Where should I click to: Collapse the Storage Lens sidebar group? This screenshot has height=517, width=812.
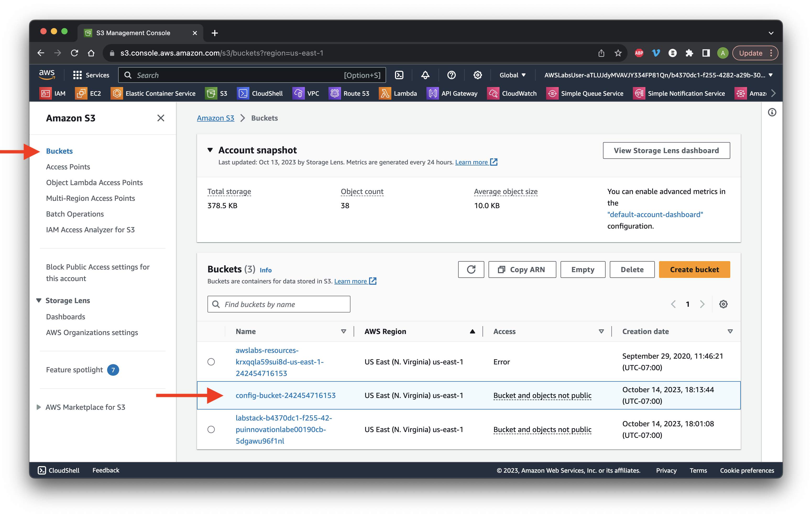pyautogui.click(x=39, y=300)
